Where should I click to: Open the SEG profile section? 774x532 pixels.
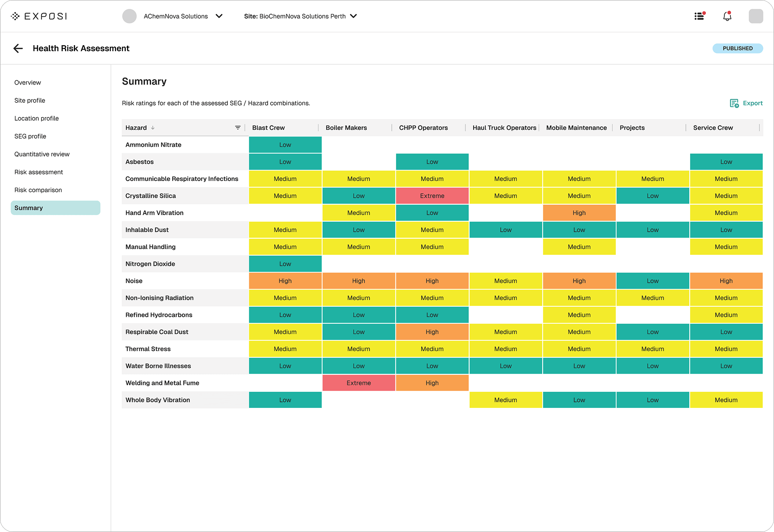click(x=30, y=136)
